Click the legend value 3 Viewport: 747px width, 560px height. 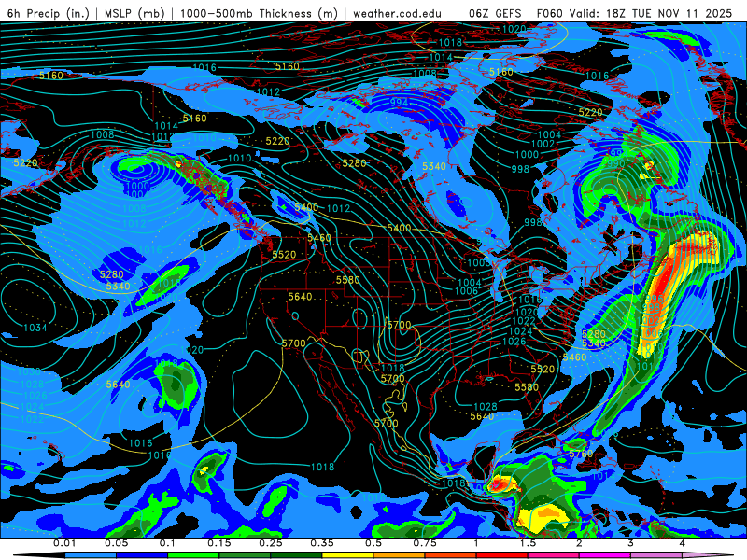coord(631,543)
